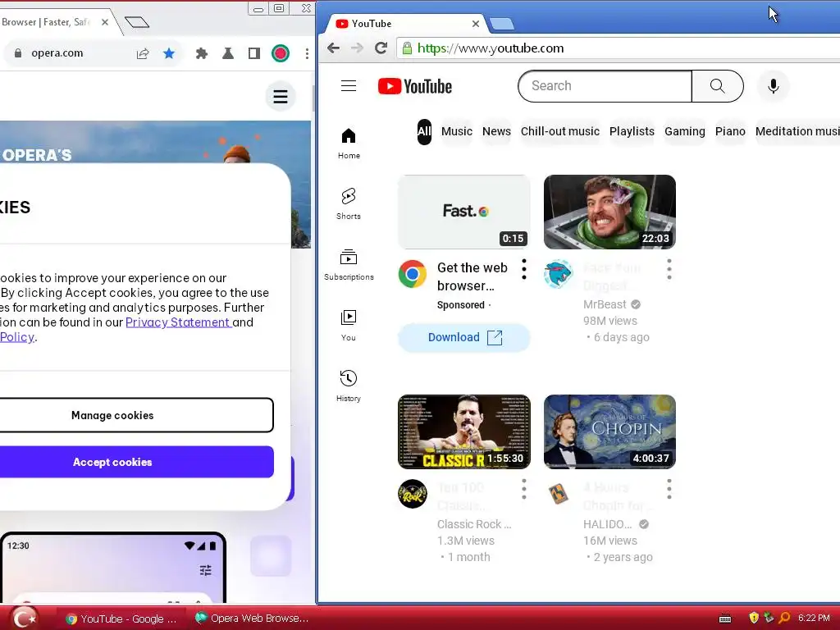Click the YouTube logo
840x630 pixels.
pos(414,86)
